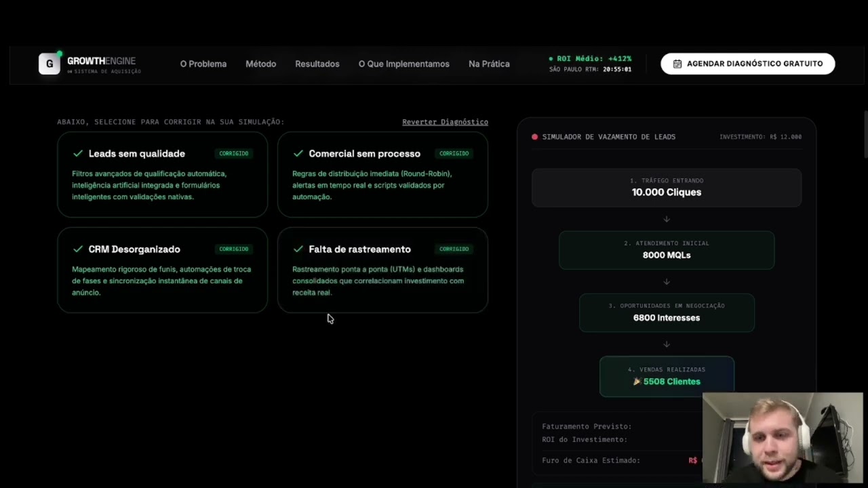
Task: Open the Na Prática section
Action: point(489,64)
